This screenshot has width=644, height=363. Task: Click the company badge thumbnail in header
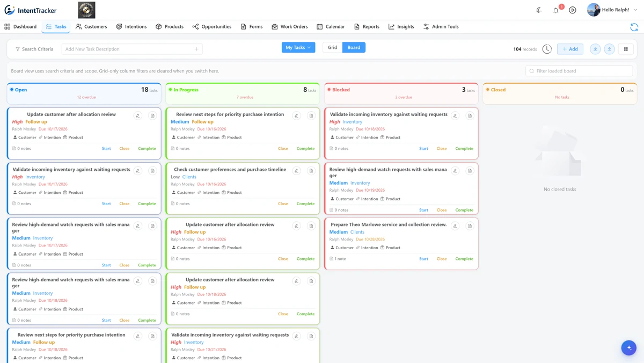pyautogui.click(x=86, y=10)
